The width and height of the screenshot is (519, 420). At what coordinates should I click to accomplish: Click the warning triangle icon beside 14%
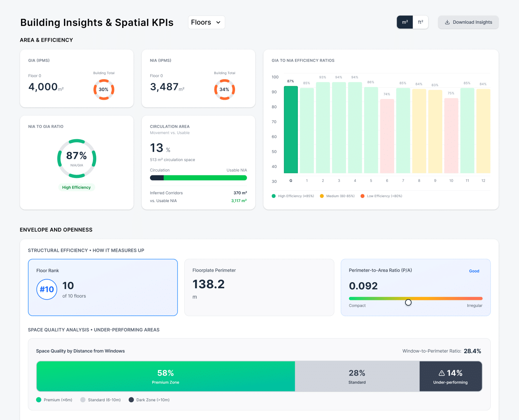[442, 373]
